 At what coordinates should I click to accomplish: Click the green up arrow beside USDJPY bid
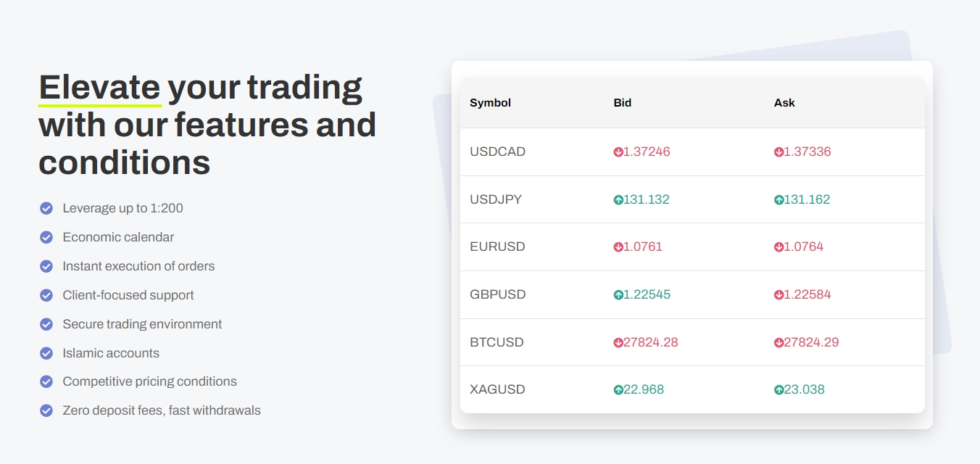pos(618,200)
